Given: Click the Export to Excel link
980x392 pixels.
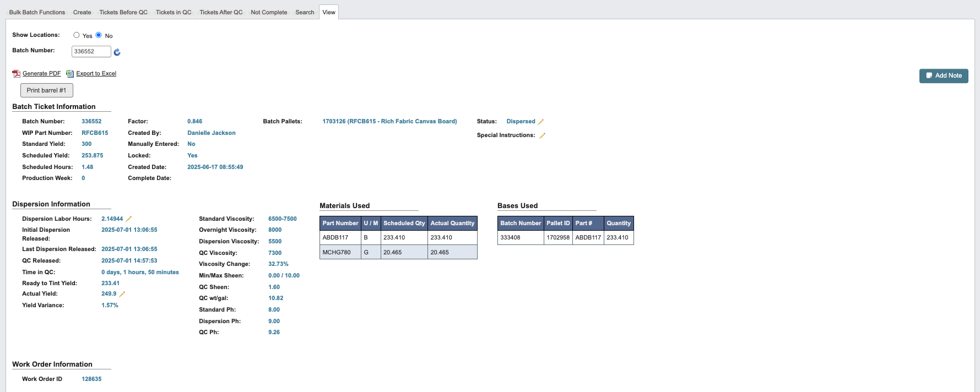Looking at the screenshot, I should pyautogui.click(x=96, y=74).
